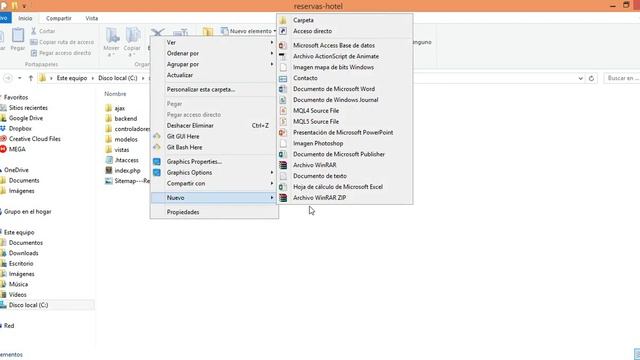Screen dimensions: 640x360
Task: Click Este equipo in the breadcrumb
Action: [x=72, y=78]
